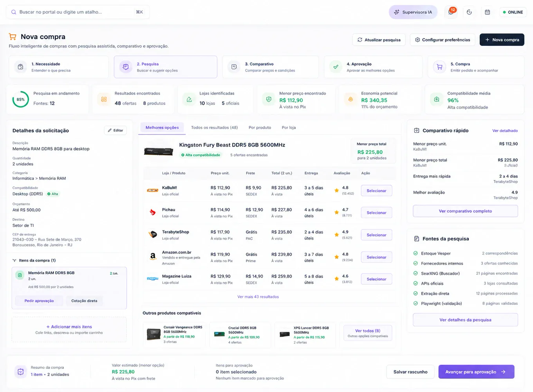Open step 3. Comparativo
This screenshot has width=533, height=392.
(x=270, y=67)
